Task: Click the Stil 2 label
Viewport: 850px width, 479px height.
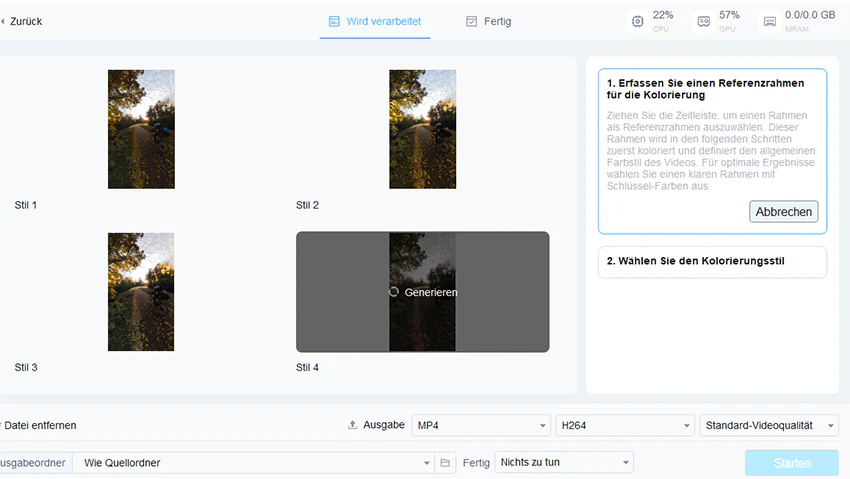Action: (307, 205)
